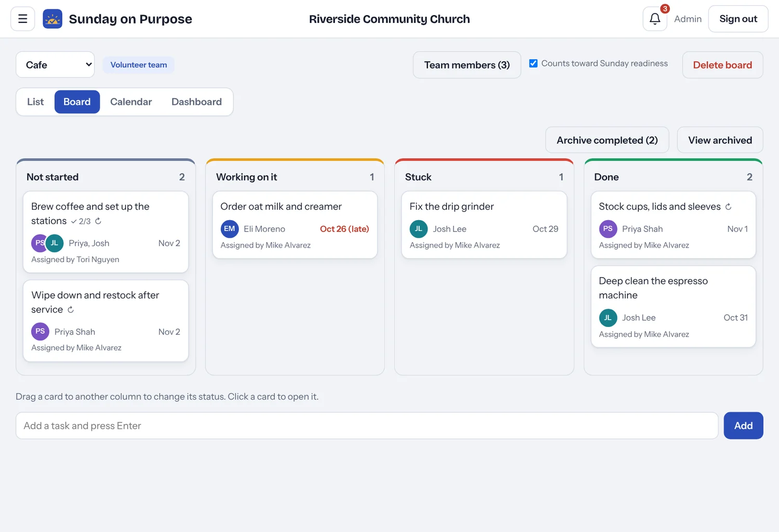Switch to List view
The height and width of the screenshot is (532, 779).
35,102
